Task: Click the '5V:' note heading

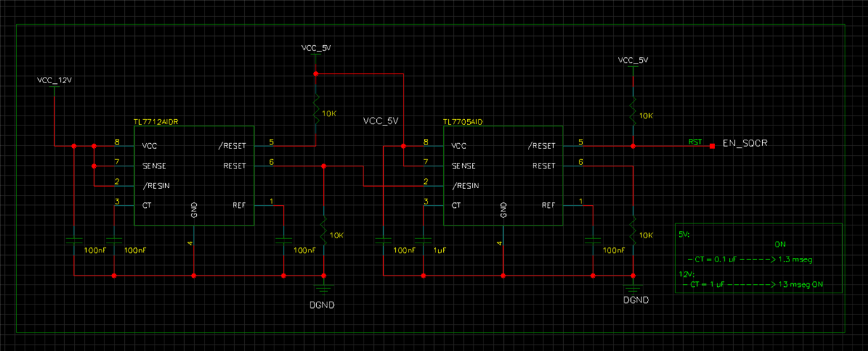Action: point(684,233)
